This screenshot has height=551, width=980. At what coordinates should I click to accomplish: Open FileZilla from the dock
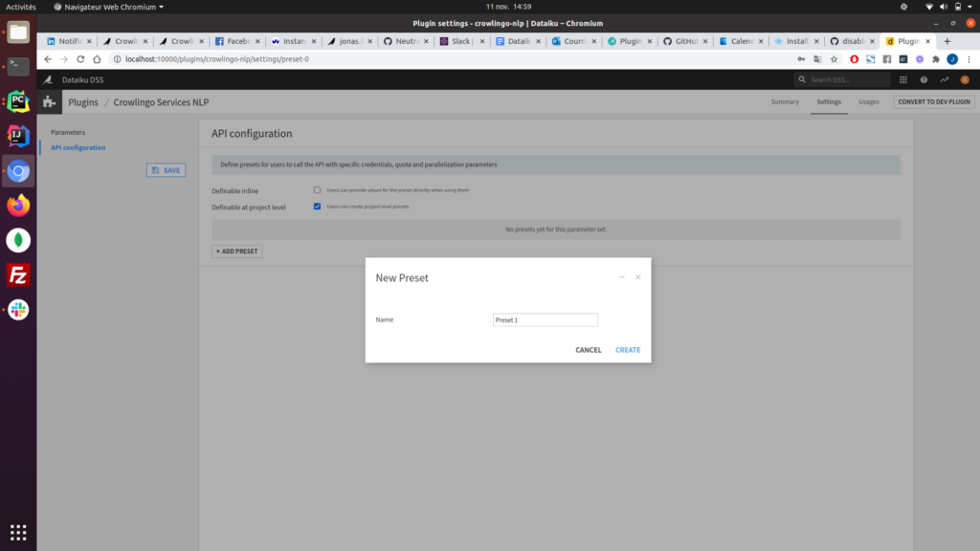click(18, 275)
